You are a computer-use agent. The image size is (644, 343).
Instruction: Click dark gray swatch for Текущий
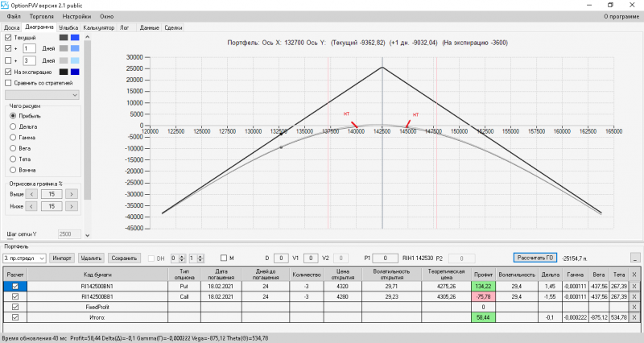click(64, 37)
